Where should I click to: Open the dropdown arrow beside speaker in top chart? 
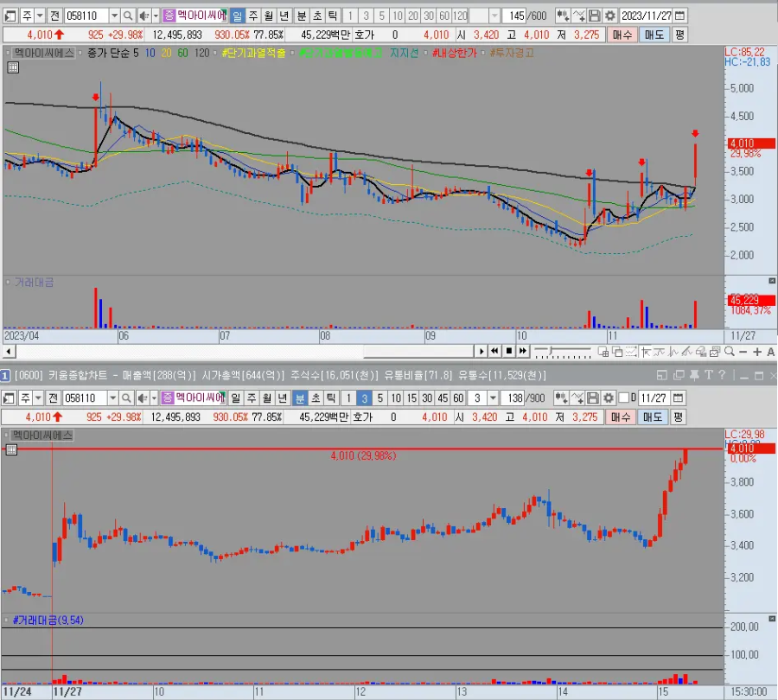(x=156, y=16)
